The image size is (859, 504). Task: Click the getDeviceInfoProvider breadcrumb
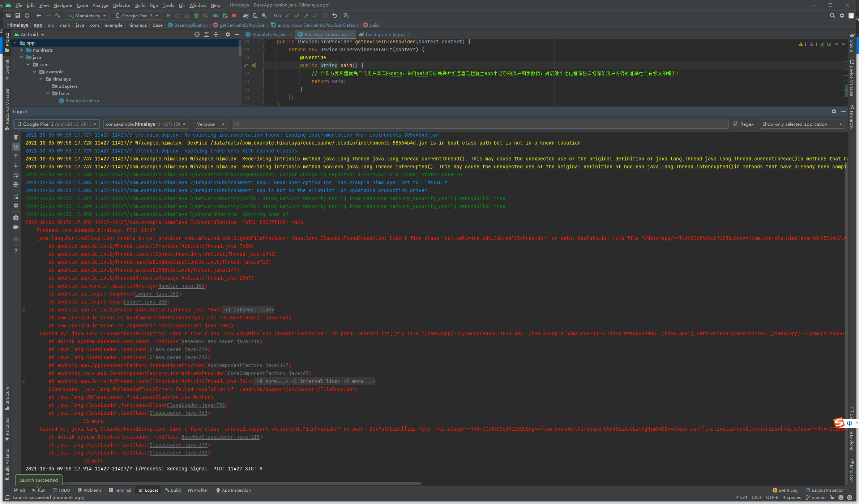point(240,25)
